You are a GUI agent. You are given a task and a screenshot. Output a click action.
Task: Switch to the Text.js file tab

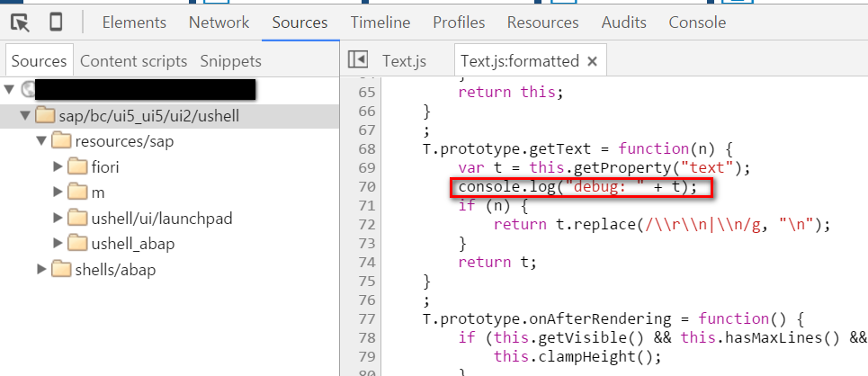click(x=404, y=61)
